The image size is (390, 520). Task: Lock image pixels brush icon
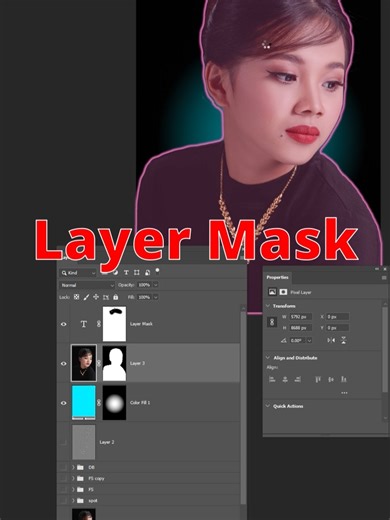point(86,297)
